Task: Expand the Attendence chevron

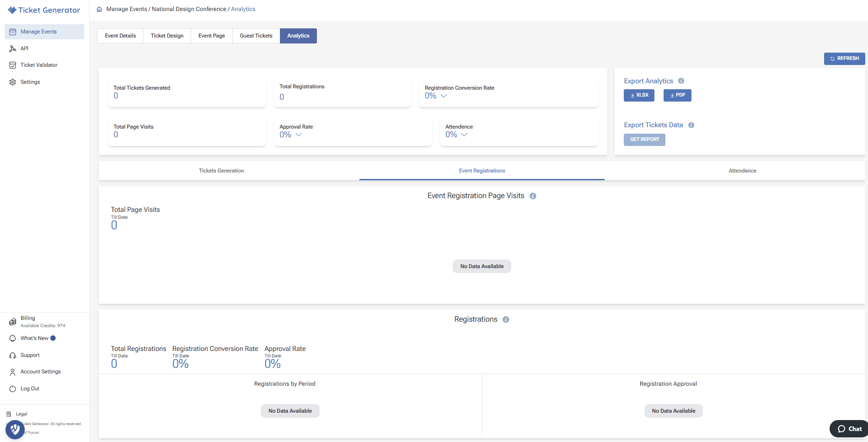Action: [464, 135]
